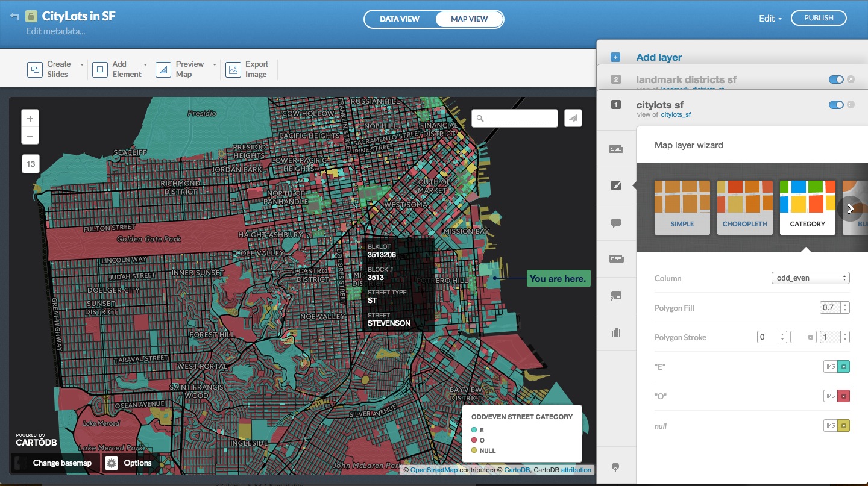Switch to Map View
The width and height of the screenshot is (868, 486).
tap(469, 19)
